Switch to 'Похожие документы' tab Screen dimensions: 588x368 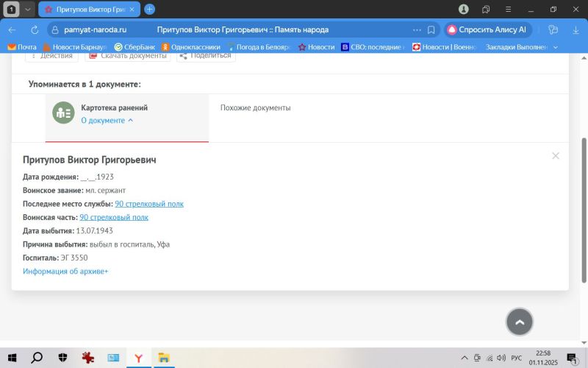(x=255, y=108)
